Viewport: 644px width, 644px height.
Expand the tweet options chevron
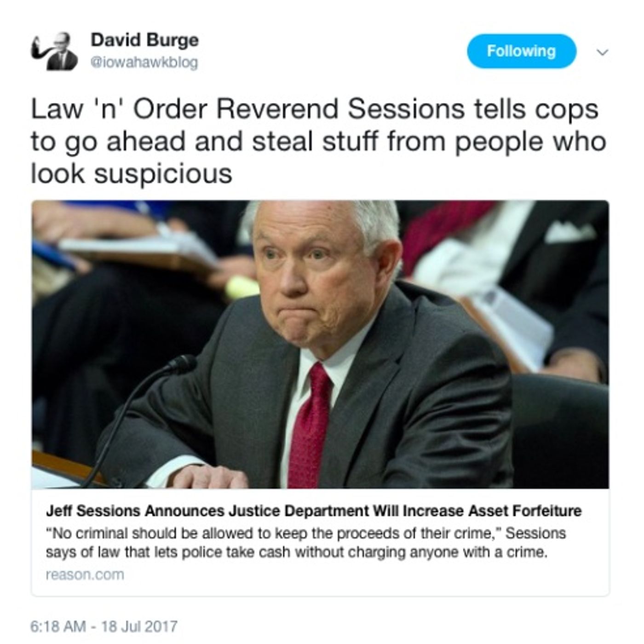pos(602,52)
